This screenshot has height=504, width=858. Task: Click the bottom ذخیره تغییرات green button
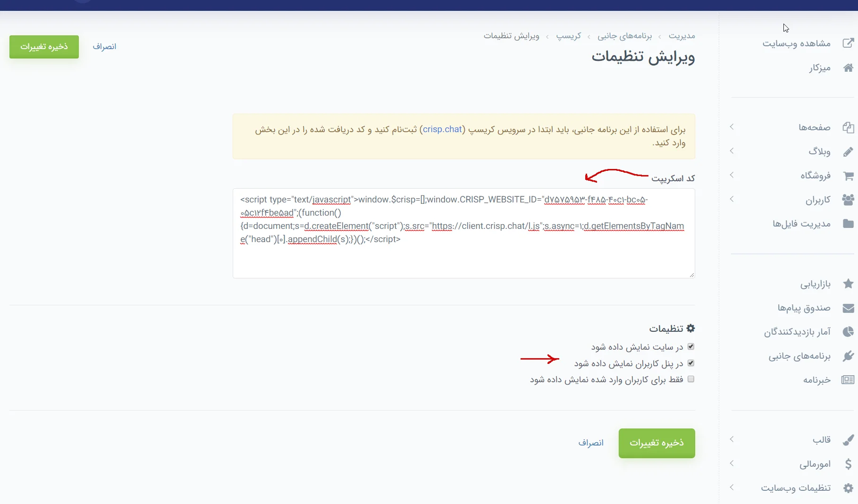(656, 443)
